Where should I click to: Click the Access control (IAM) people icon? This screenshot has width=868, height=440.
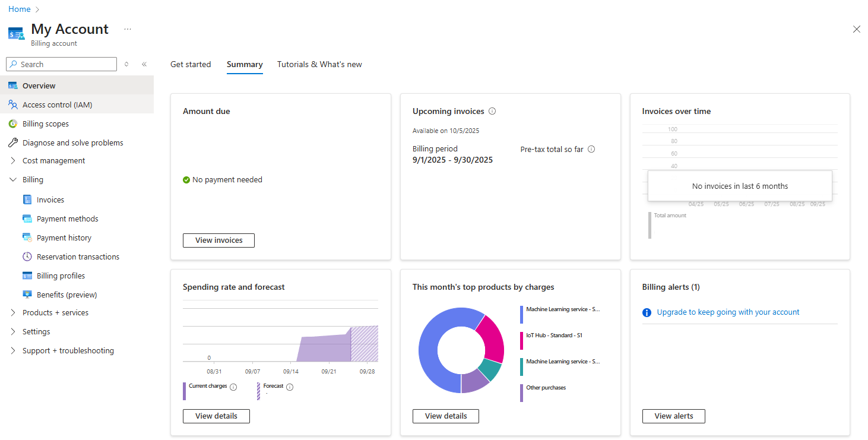click(x=13, y=105)
